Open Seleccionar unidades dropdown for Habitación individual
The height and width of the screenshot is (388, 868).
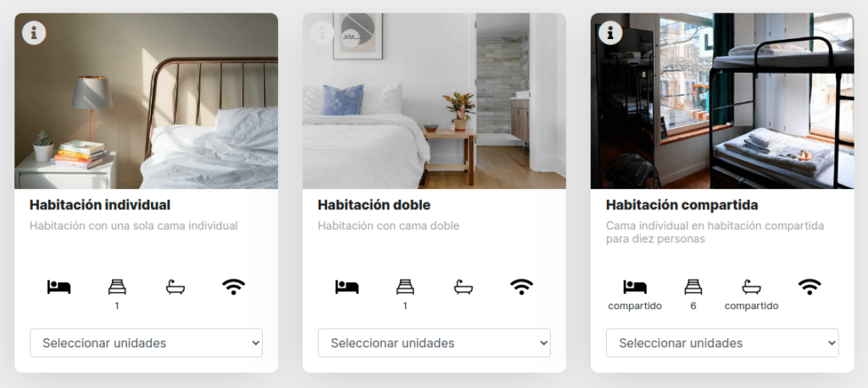[146, 342]
